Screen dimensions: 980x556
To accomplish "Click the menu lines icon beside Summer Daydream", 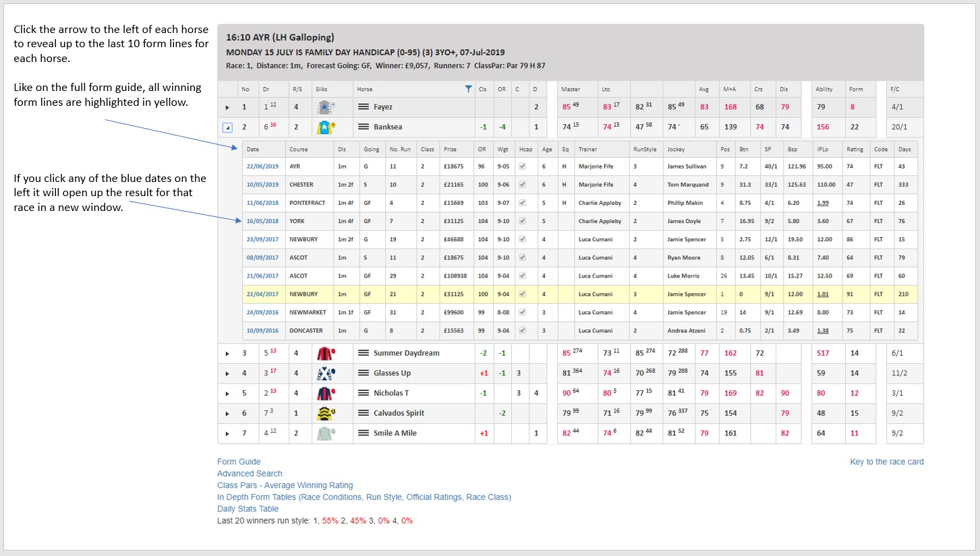I will coord(363,353).
